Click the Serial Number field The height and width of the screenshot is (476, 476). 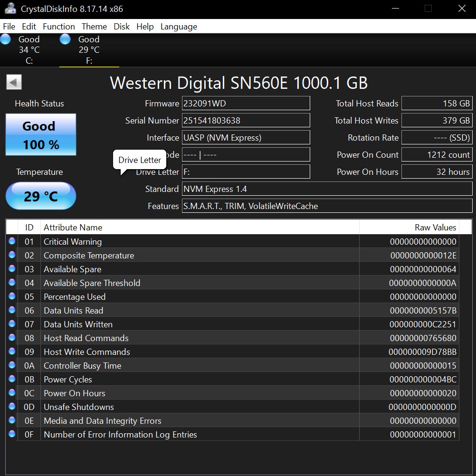pyautogui.click(x=246, y=121)
